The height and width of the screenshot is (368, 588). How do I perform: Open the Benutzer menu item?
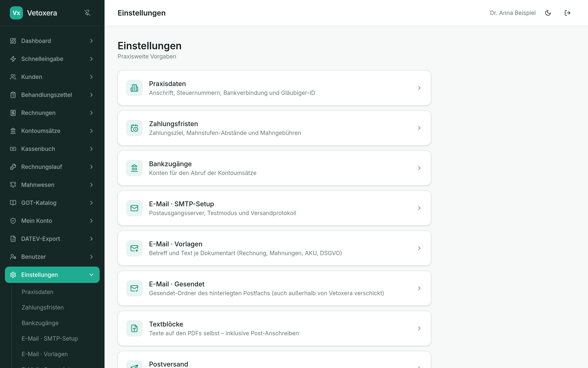pyautogui.click(x=52, y=257)
